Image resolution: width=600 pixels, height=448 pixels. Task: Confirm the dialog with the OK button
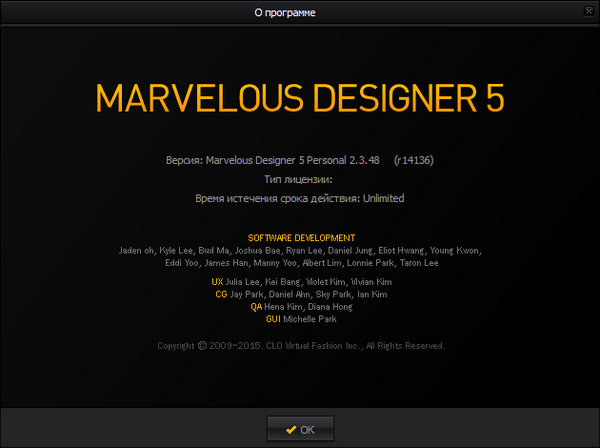(x=300, y=429)
